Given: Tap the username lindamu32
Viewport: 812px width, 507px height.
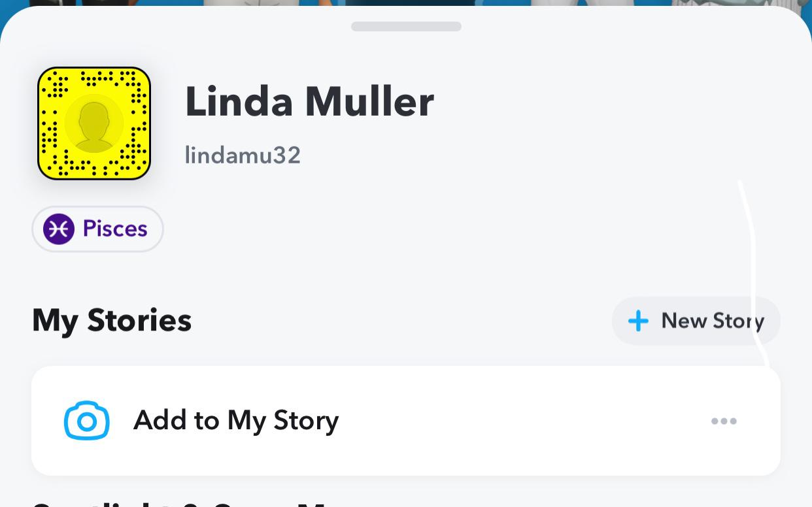Looking at the screenshot, I should (243, 155).
